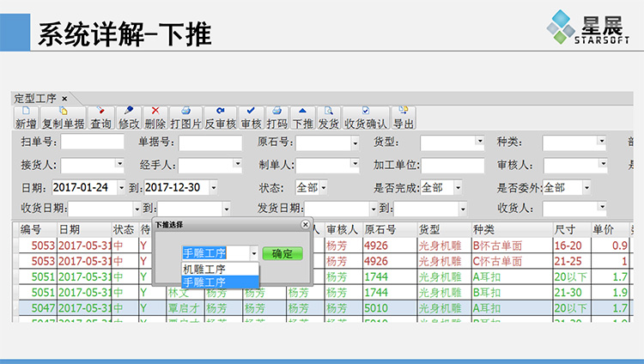The height and width of the screenshot is (364, 644).
Task: Click the green 确定 button
Action: pos(283,253)
